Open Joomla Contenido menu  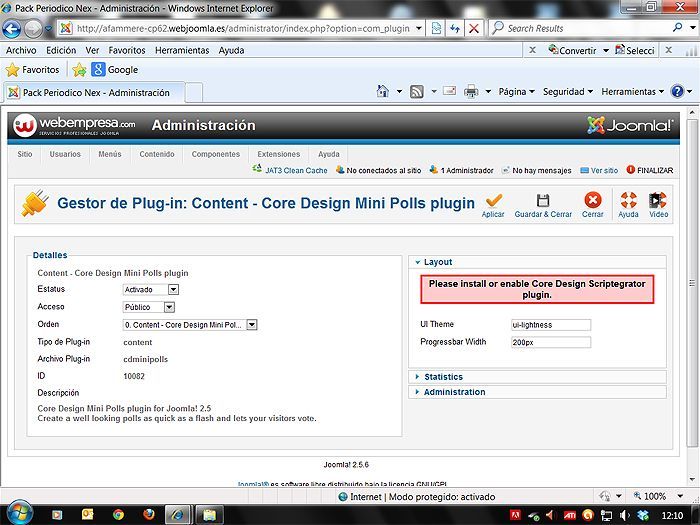[x=157, y=154]
